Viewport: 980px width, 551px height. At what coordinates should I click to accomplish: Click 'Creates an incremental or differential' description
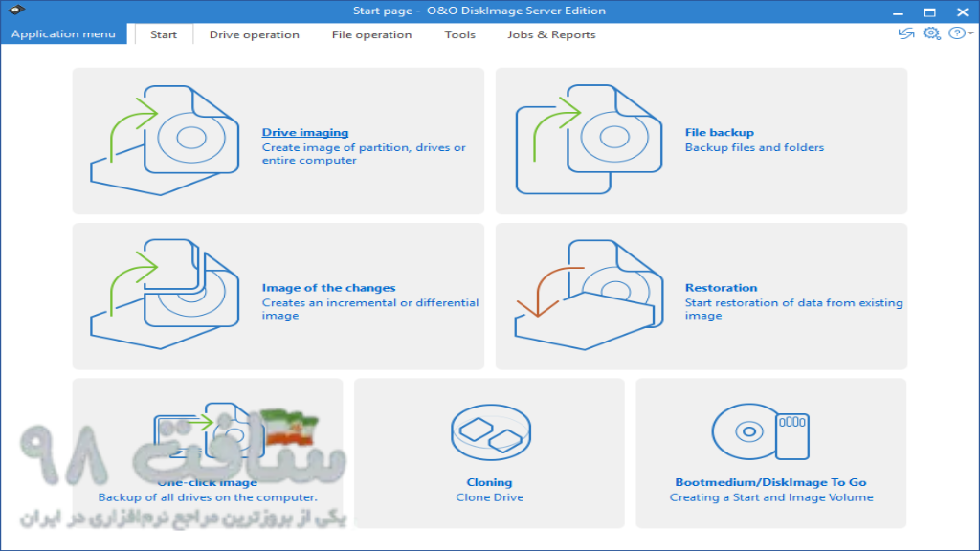point(370,303)
